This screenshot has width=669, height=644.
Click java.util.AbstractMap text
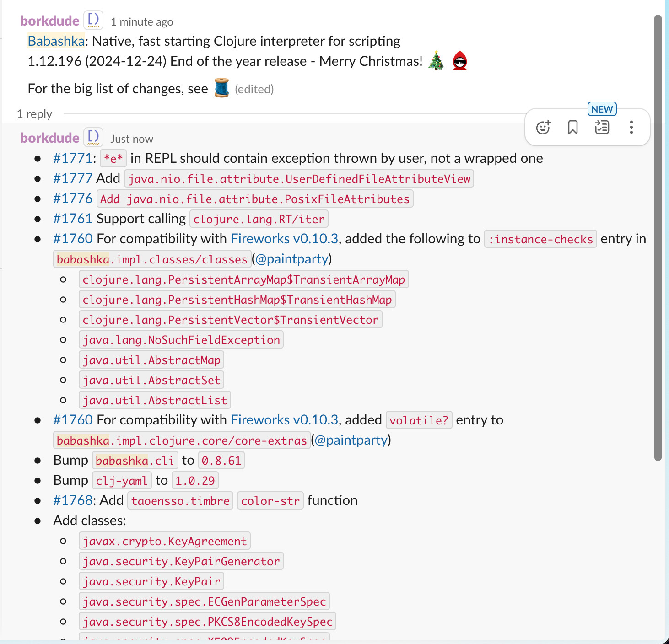coord(151,360)
